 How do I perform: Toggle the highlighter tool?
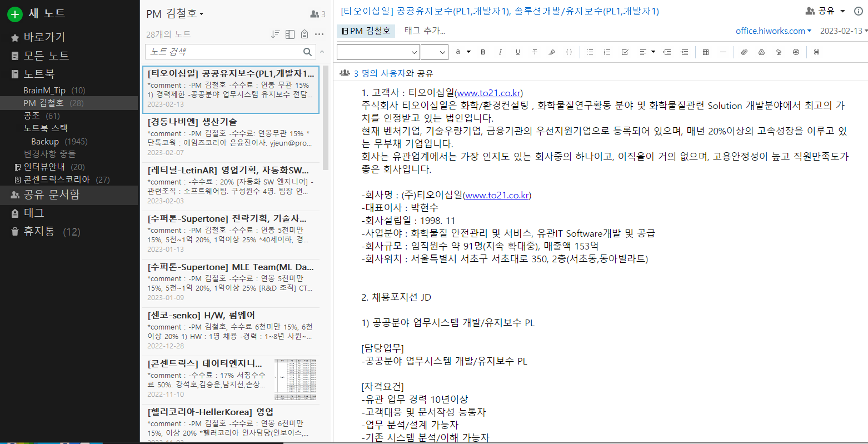coord(552,52)
